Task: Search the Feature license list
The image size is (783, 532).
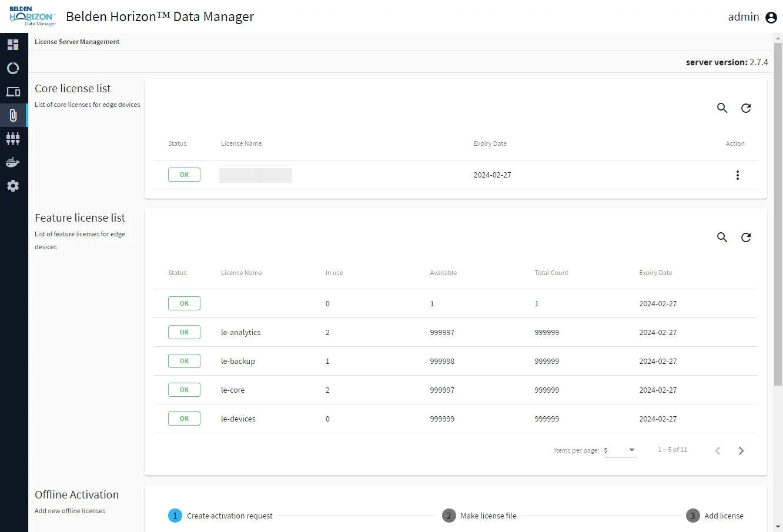Action: click(x=722, y=237)
